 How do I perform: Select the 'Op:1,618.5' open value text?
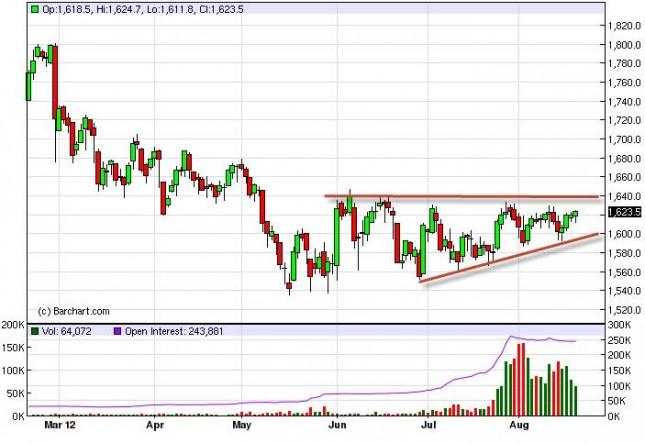67,9
